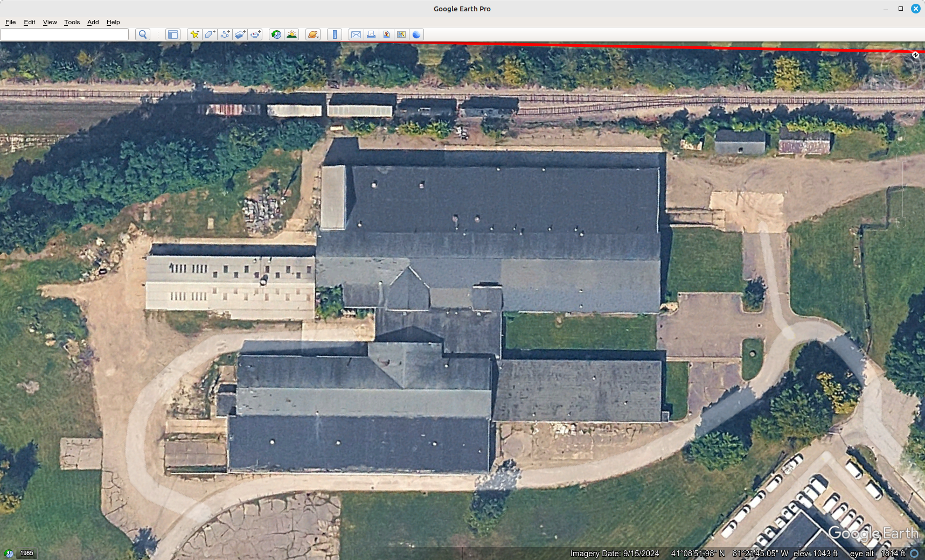Click the Print icon
This screenshot has width=925, height=560.
[x=371, y=34]
